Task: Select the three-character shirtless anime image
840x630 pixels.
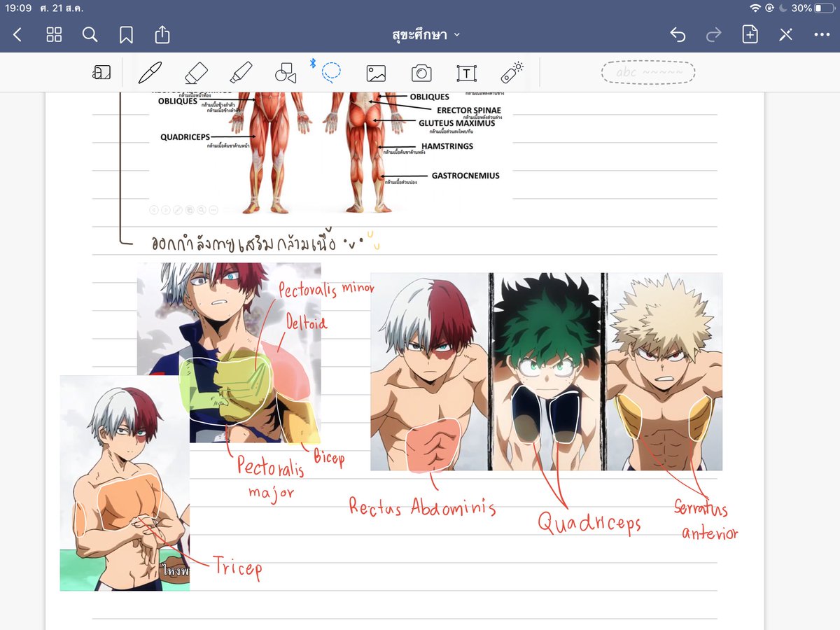Action: tap(546, 372)
